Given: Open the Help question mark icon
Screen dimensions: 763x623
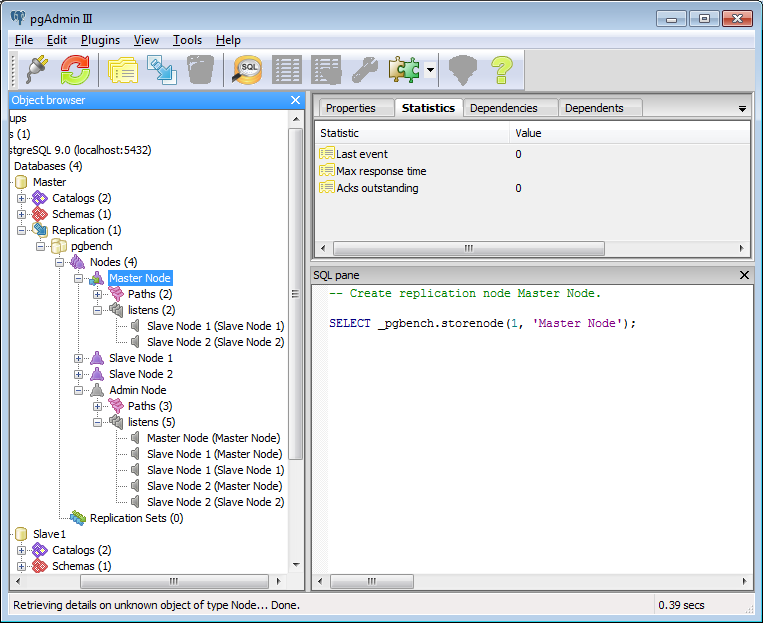Looking at the screenshot, I should tap(501, 70).
